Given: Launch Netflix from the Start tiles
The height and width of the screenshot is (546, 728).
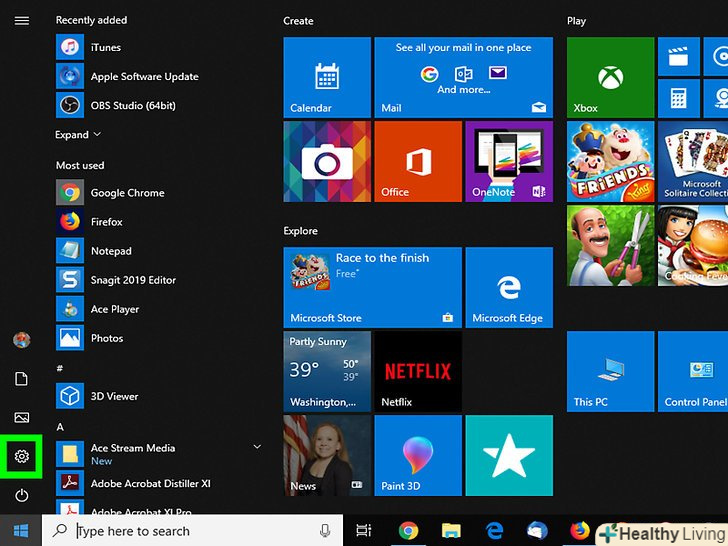Looking at the screenshot, I should coord(417,372).
